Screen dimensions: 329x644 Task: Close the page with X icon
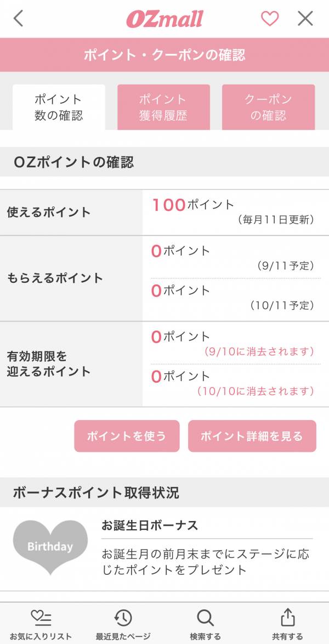(305, 19)
